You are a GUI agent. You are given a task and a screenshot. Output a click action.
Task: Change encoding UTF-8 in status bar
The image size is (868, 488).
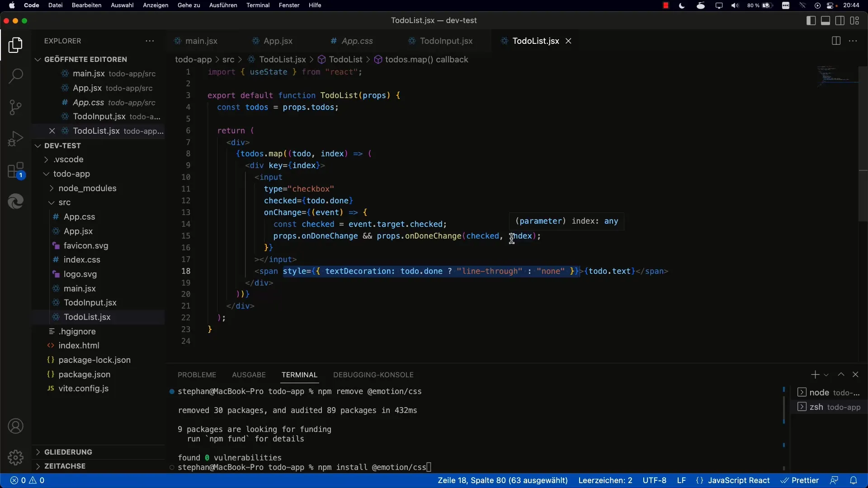click(654, 480)
